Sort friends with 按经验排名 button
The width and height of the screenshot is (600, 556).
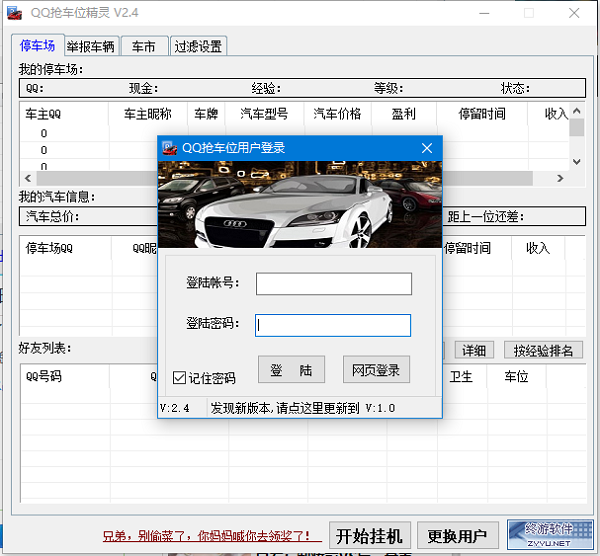click(543, 350)
